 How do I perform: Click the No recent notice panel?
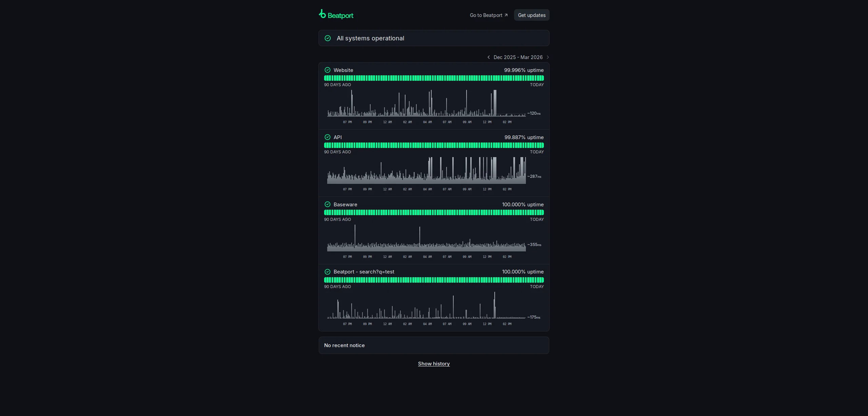pos(434,345)
